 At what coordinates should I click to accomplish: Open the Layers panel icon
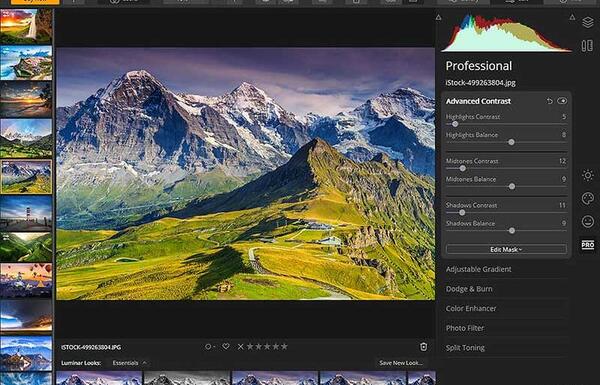[x=587, y=22]
